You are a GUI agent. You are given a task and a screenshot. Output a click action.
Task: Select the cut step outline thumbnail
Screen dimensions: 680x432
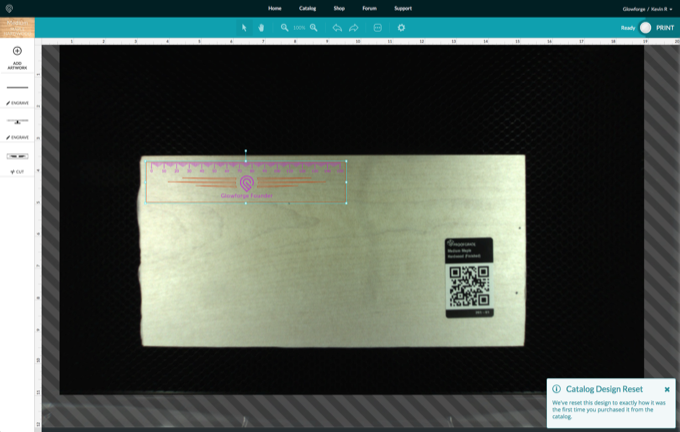pos(17,156)
